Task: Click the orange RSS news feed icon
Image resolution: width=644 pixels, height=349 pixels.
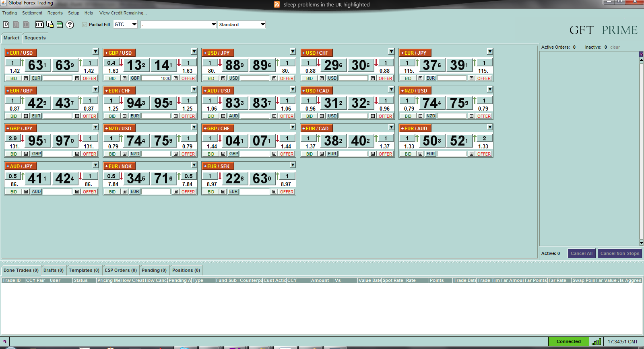Action: (x=277, y=4)
